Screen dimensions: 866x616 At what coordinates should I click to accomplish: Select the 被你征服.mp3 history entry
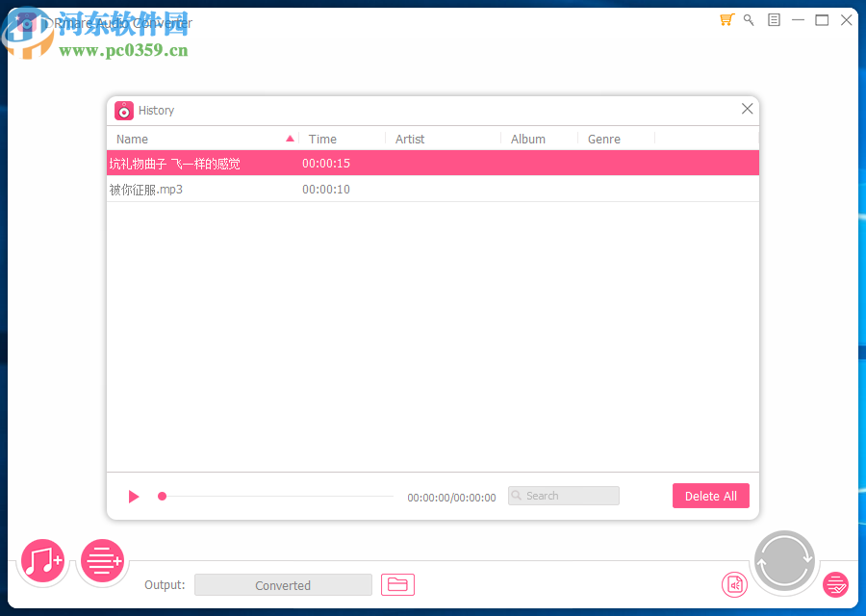coord(289,190)
